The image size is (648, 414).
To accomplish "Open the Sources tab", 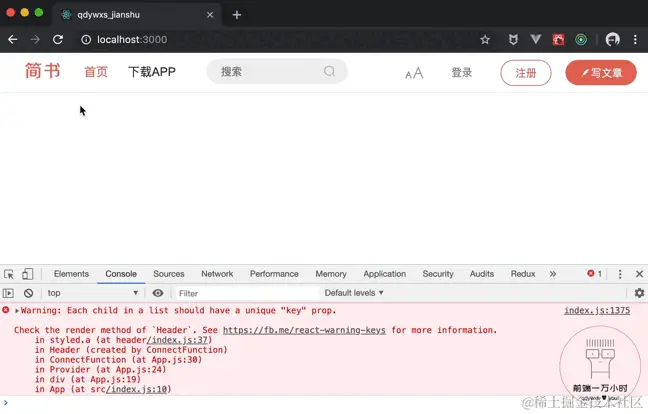I will (x=169, y=274).
